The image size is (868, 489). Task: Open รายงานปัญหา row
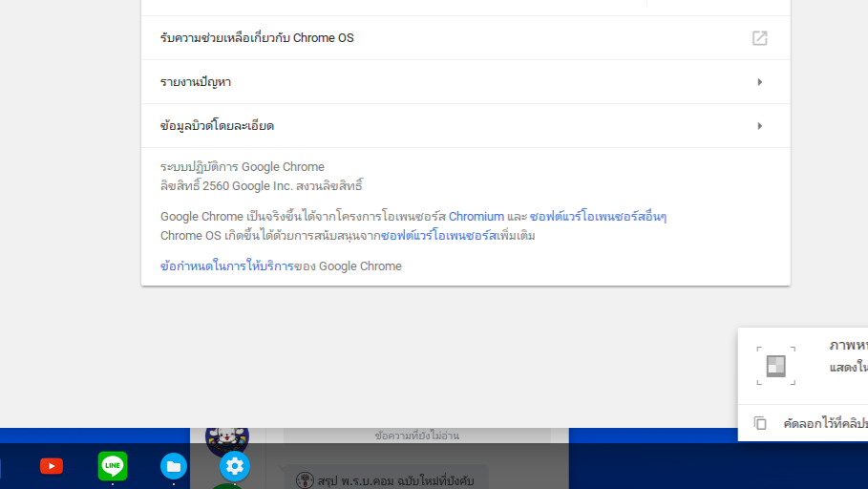pos(466,82)
